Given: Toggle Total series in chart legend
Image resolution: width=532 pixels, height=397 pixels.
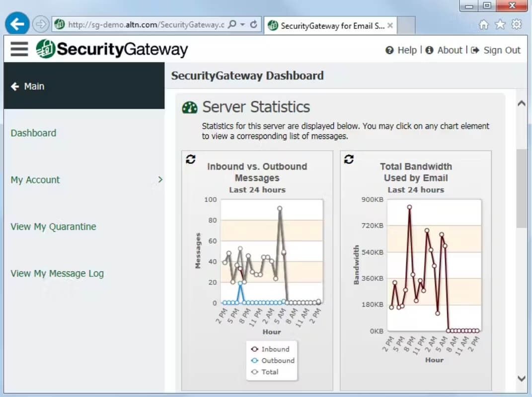Looking at the screenshot, I should pos(265,372).
